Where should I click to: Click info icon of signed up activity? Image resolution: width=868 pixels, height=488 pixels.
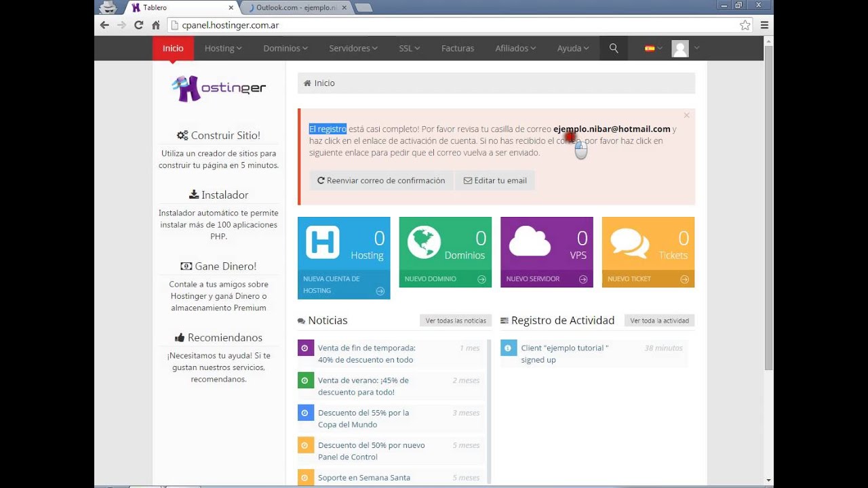pos(509,348)
